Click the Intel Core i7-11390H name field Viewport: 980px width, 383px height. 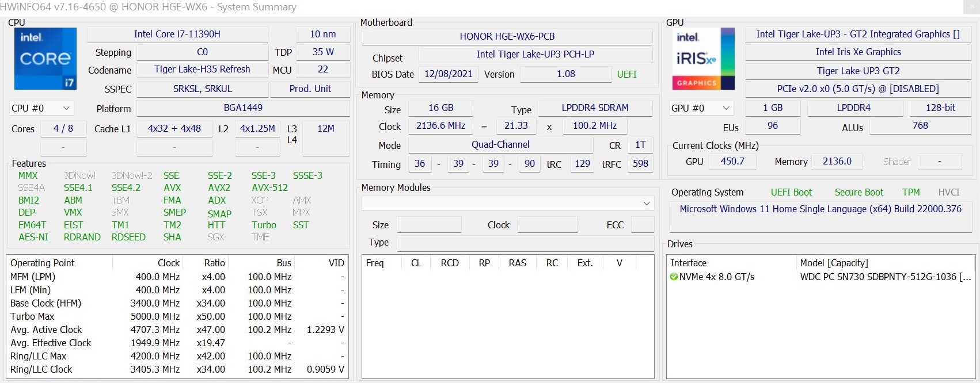(177, 35)
